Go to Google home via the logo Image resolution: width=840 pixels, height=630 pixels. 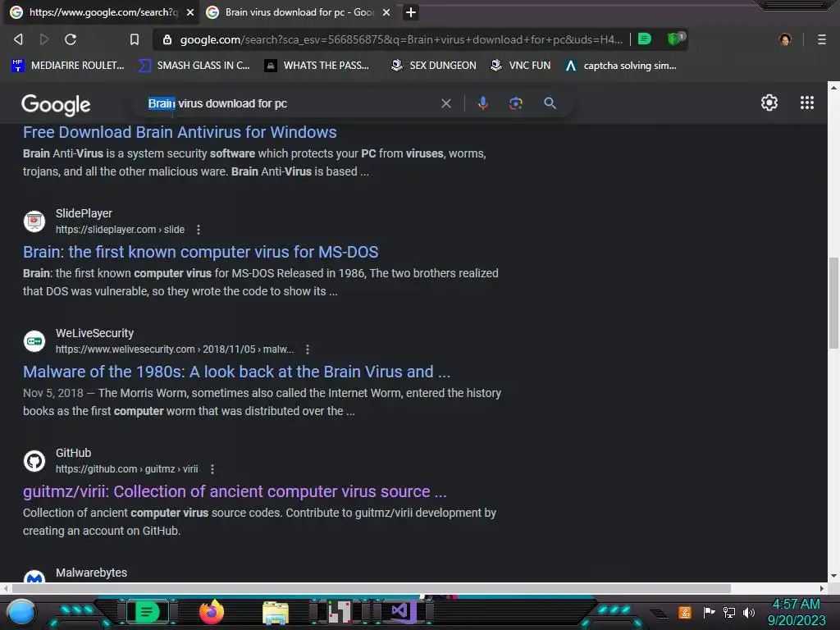pos(56,105)
